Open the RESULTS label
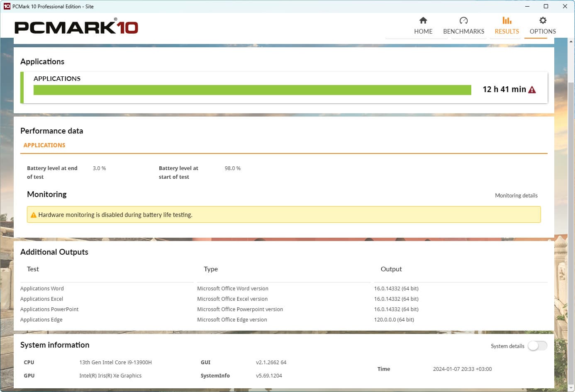Viewport: 575px width, 392px height. click(507, 32)
